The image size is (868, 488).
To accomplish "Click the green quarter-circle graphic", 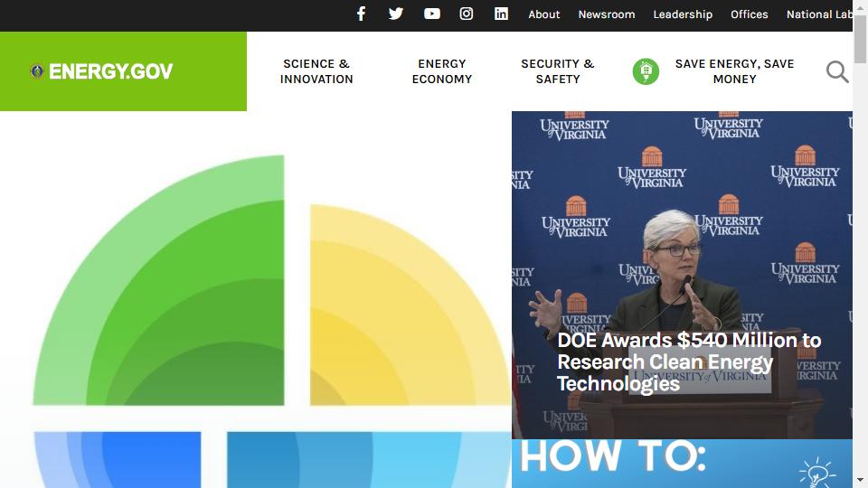I will click(x=159, y=280).
